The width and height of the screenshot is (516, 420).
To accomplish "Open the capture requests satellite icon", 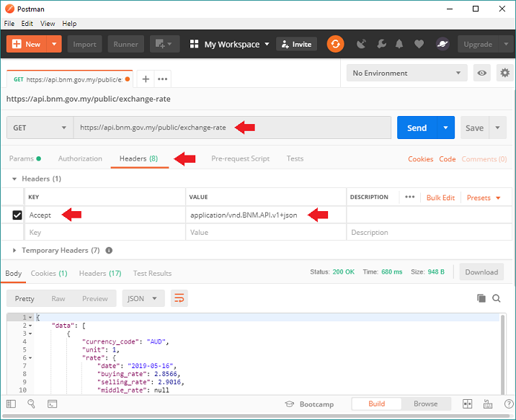I will click(x=361, y=44).
